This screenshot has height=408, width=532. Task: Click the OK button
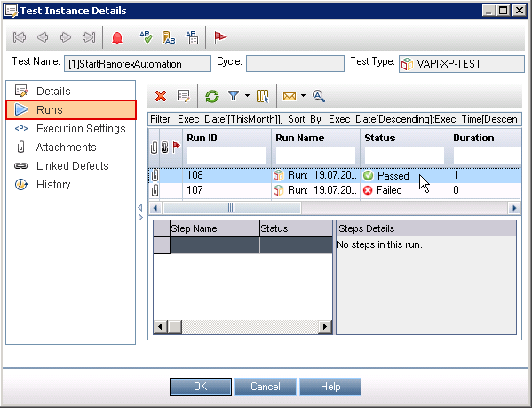[x=201, y=387]
